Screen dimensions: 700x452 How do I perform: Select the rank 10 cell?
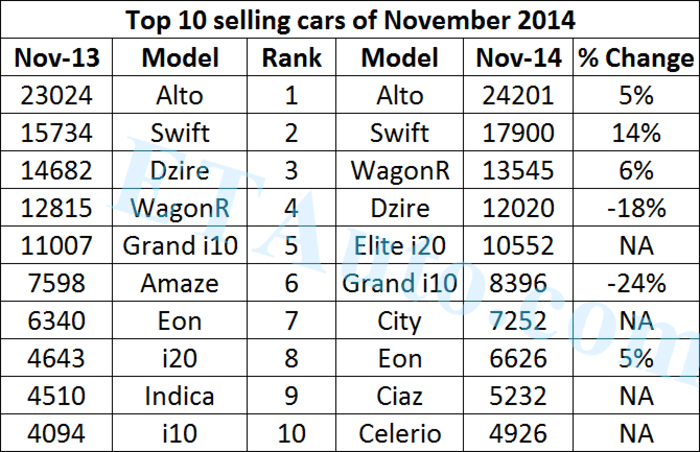coord(291,433)
